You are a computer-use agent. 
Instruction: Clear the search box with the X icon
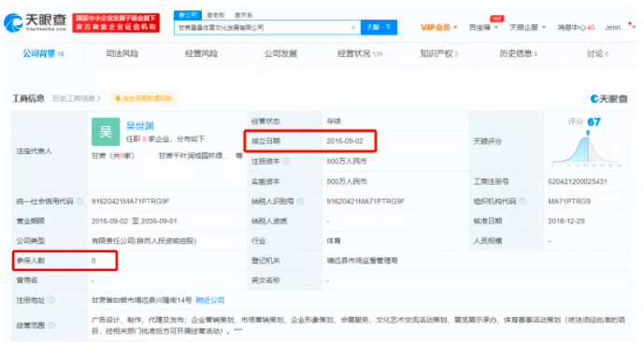coord(352,27)
